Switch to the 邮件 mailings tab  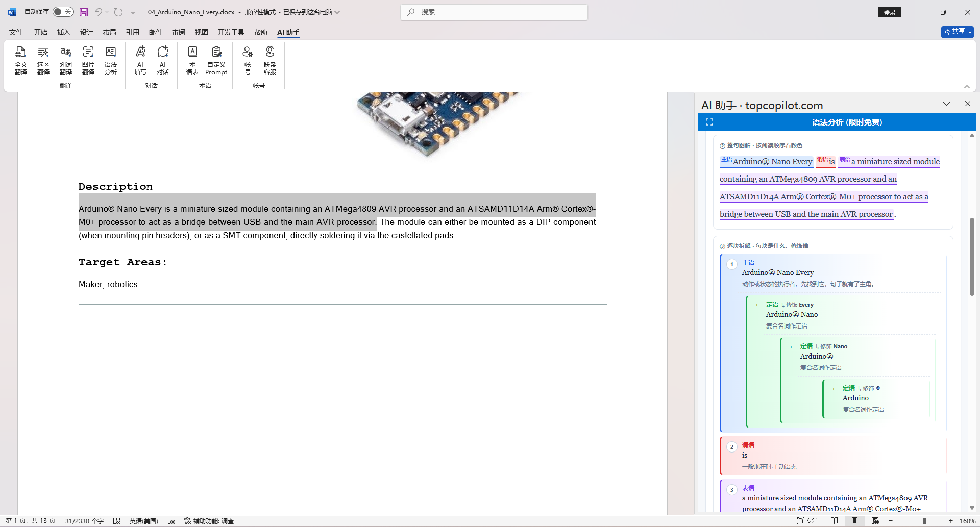point(156,32)
